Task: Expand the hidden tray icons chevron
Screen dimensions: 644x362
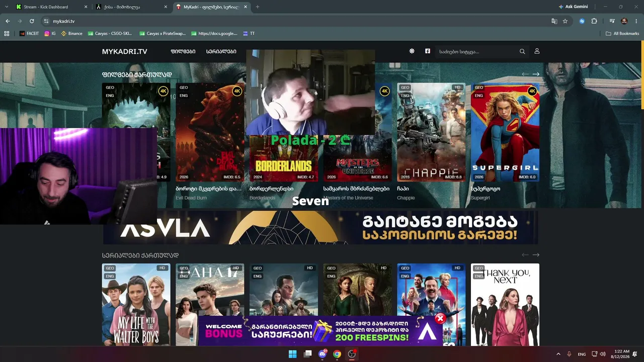Action: pyautogui.click(x=558, y=354)
